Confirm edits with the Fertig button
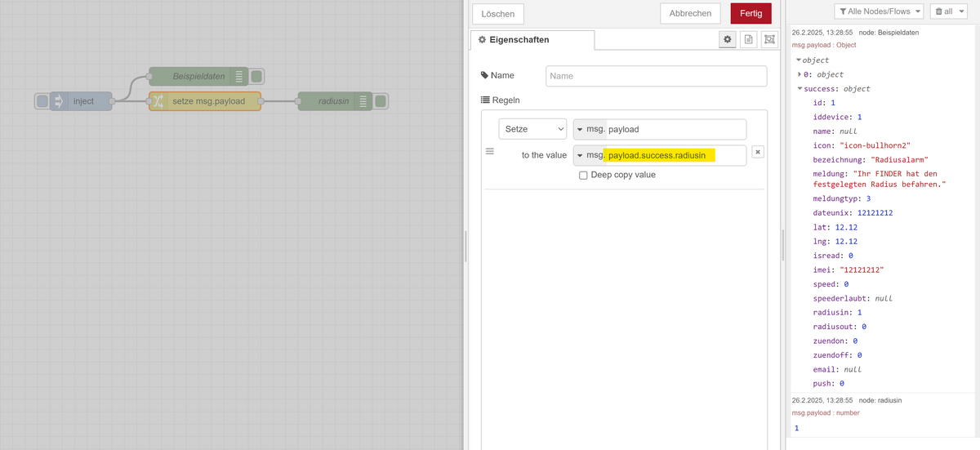 (751, 13)
